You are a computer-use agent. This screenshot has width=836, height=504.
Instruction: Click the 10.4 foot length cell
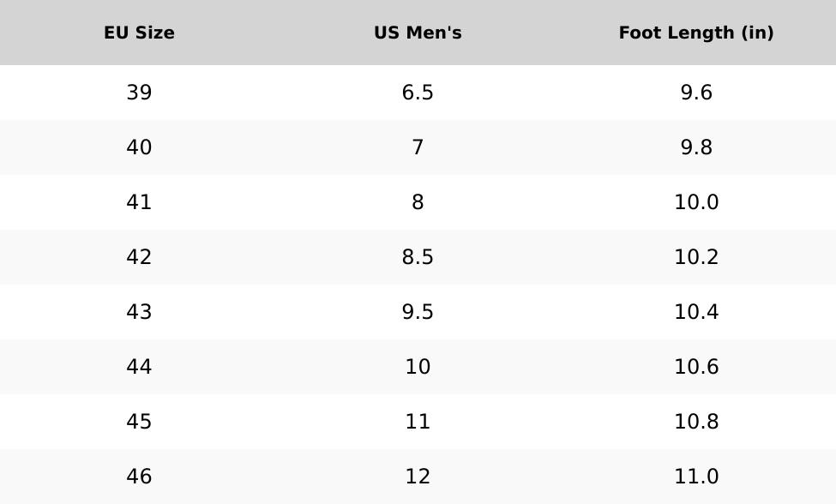pos(696,312)
